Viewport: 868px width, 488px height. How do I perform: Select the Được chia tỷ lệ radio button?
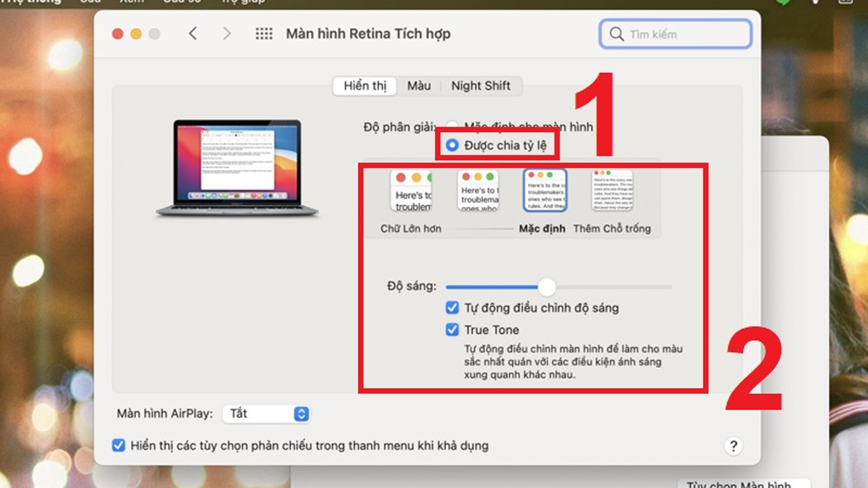coord(453,145)
